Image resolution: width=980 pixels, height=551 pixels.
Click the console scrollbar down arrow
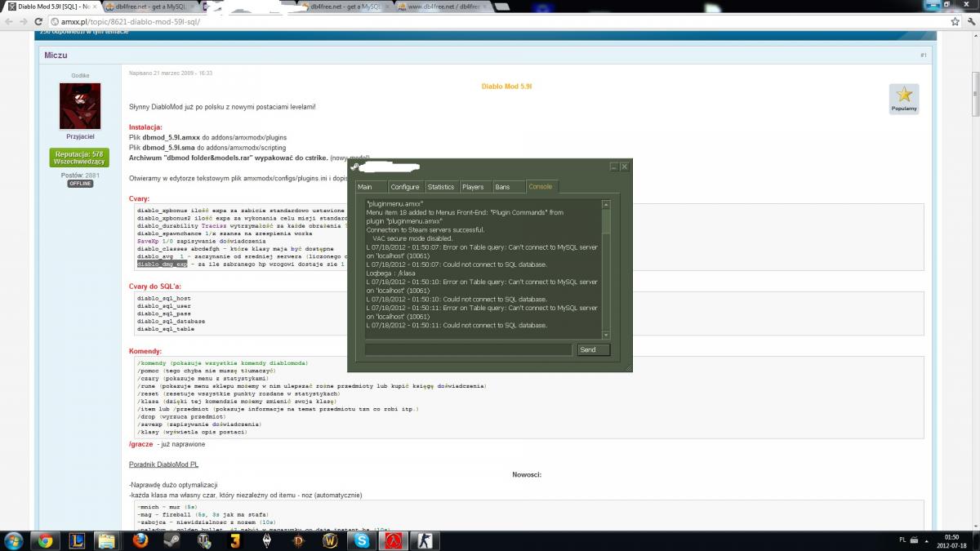tap(605, 335)
